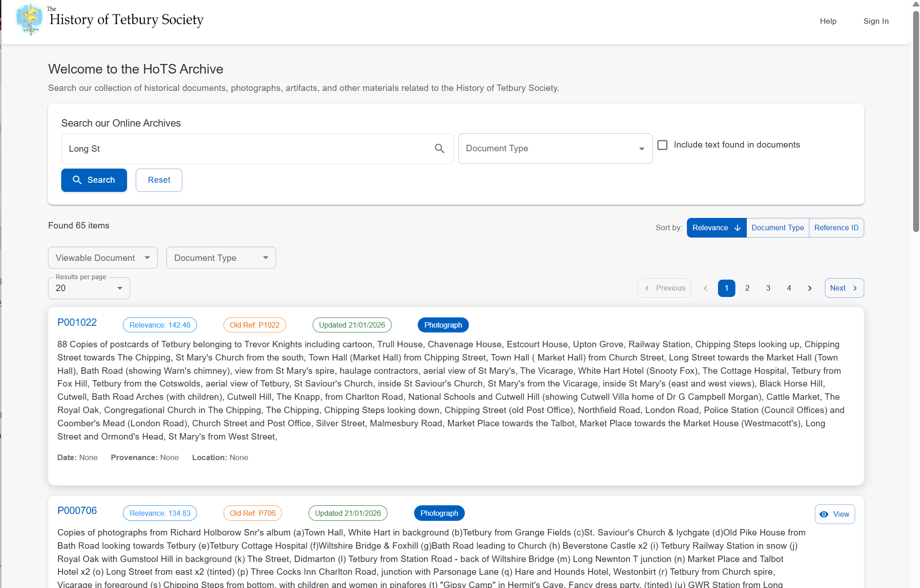Expand the Document Type filter below the results count
Image resolution: width=920 pixels, height=588 pixels.
pyautogui.click(x=266, y=258)
